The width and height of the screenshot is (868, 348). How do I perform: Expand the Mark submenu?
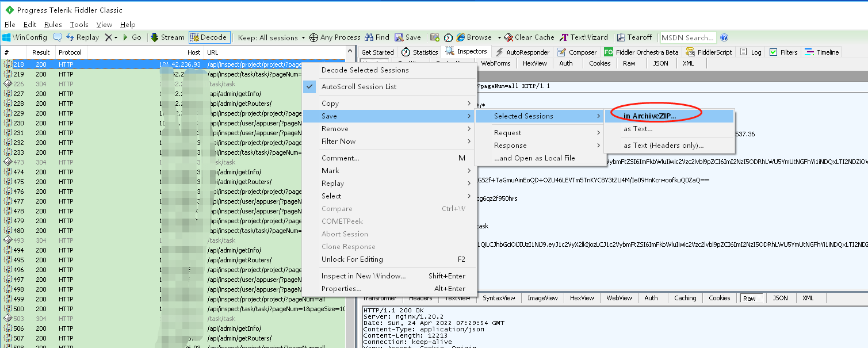389,171
